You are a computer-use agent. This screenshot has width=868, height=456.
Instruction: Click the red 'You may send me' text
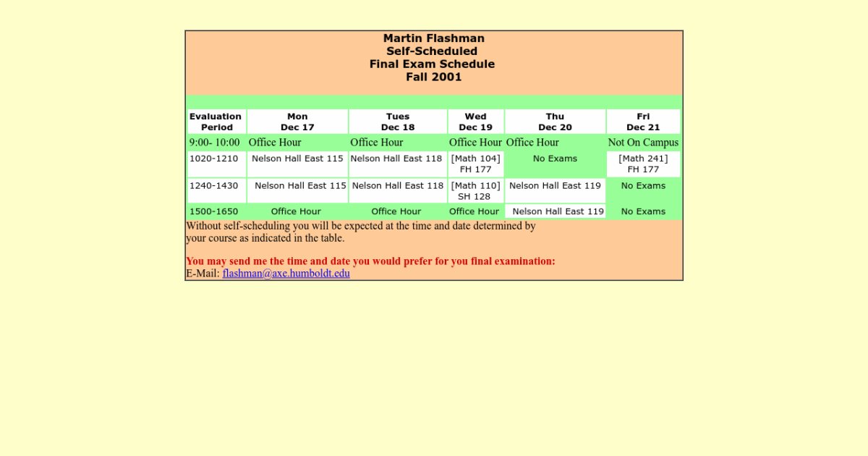pyautogui.click(x=370, y=261)
